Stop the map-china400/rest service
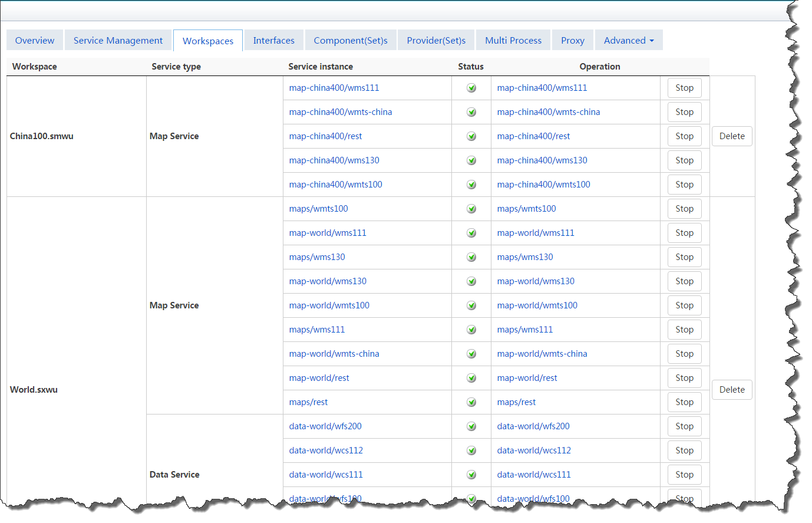This screenshot has height=523, width=812. (684, 136)
